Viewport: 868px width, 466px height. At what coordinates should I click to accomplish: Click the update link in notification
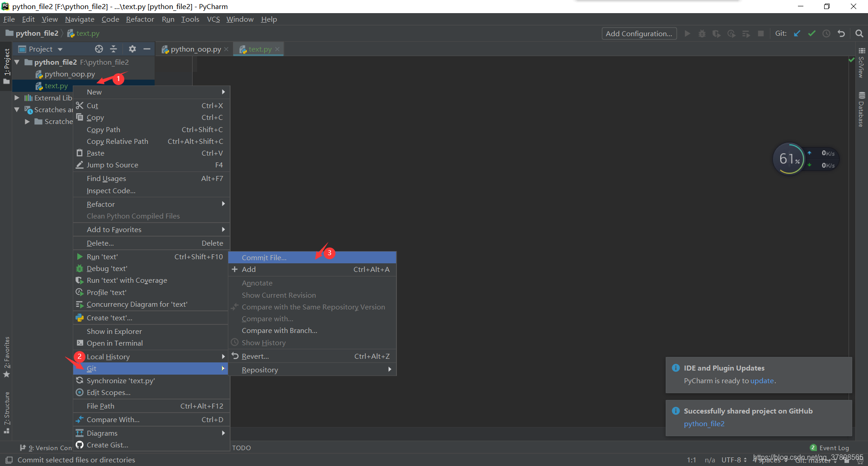click(762, 380)
